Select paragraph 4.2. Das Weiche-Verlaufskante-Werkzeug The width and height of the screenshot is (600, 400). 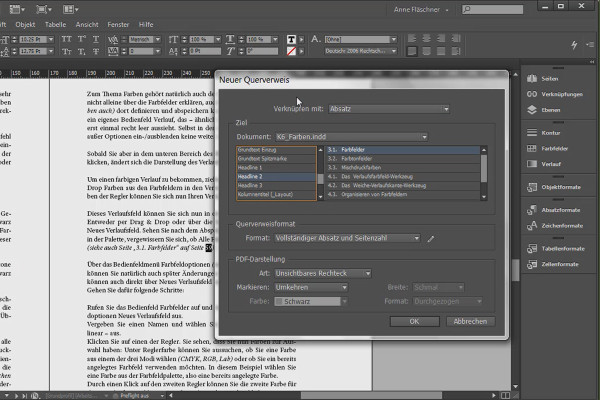tap(403, 186)
